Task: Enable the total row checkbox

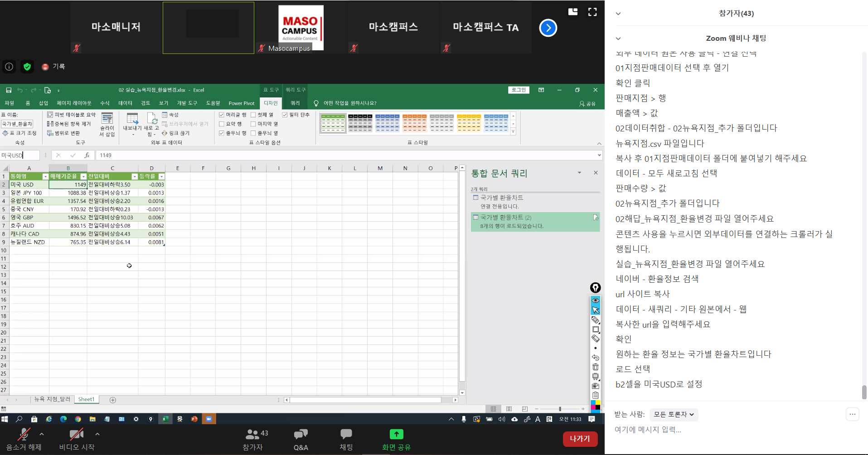Action: [x=222, y=124]
